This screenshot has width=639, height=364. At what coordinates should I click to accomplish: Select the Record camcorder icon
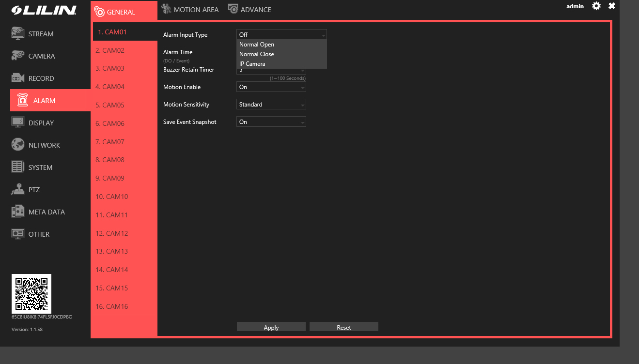point(18,78)
